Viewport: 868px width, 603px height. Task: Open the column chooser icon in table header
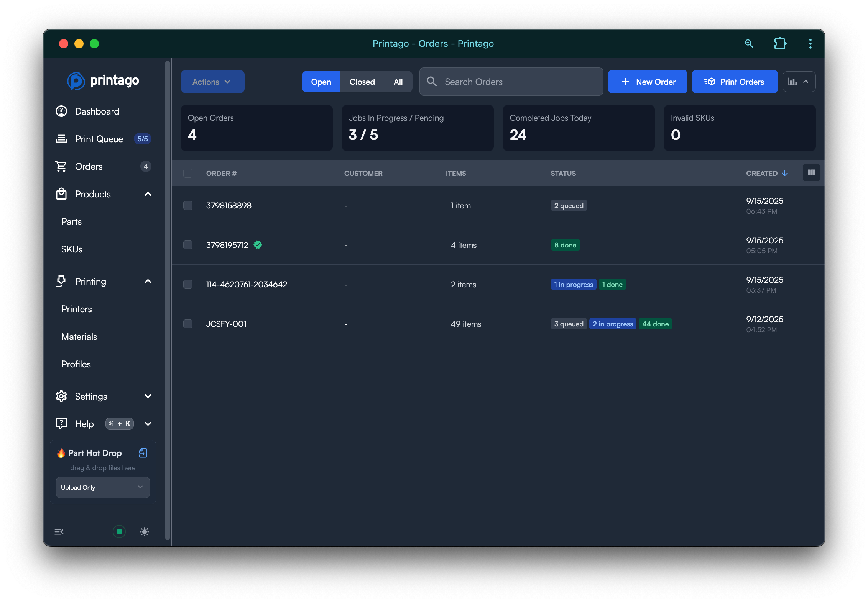[x=811, y=173]
